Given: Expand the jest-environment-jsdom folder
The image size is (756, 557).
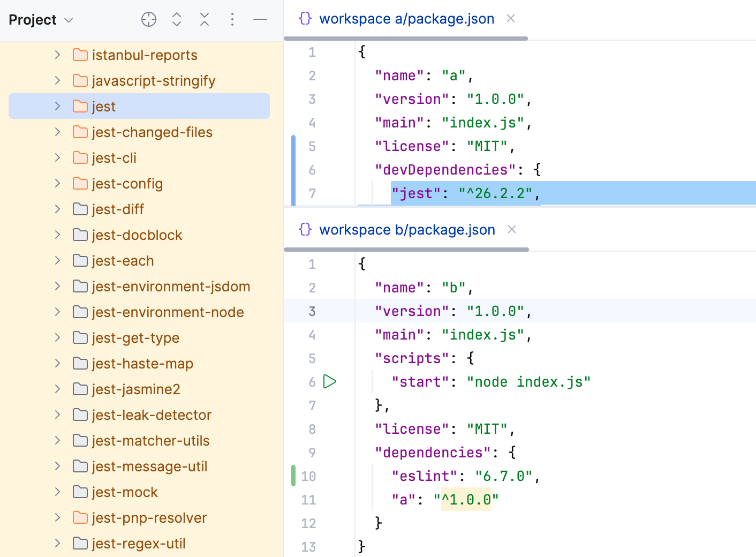Looking at the screenshot, I should point(57,286).
